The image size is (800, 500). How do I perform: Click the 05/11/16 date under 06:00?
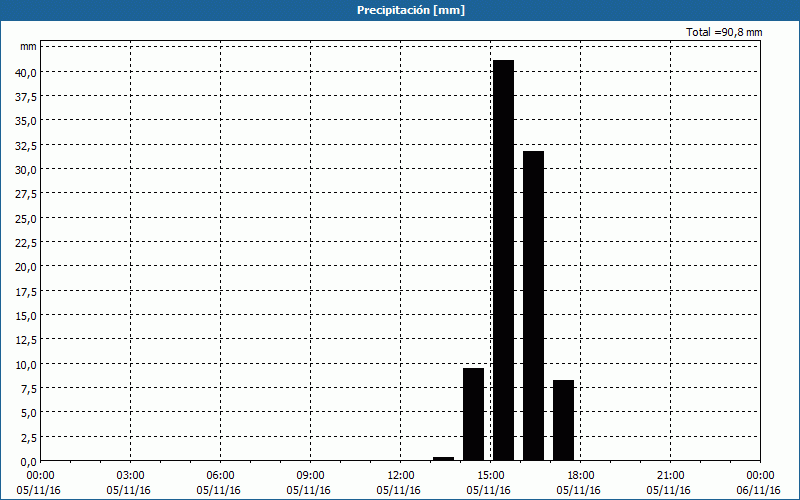tap(218, 490)
